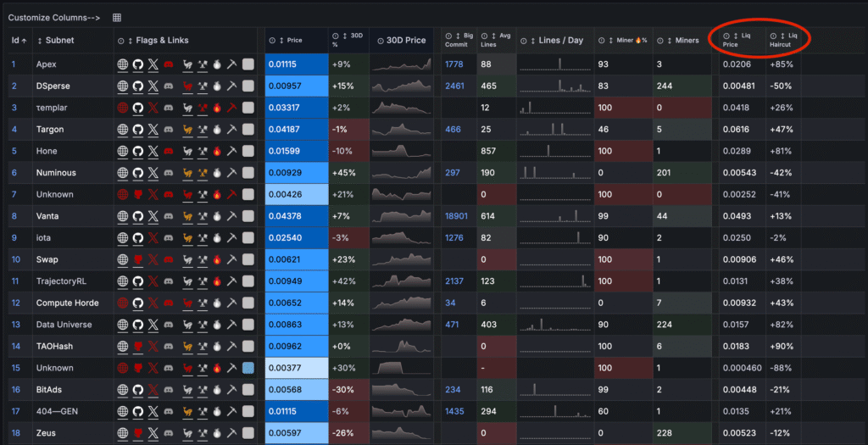The height and width of the screenshot is (445, 868).
Task: Toggle the blue square box in row 15
Action: (x=248, y=368)
